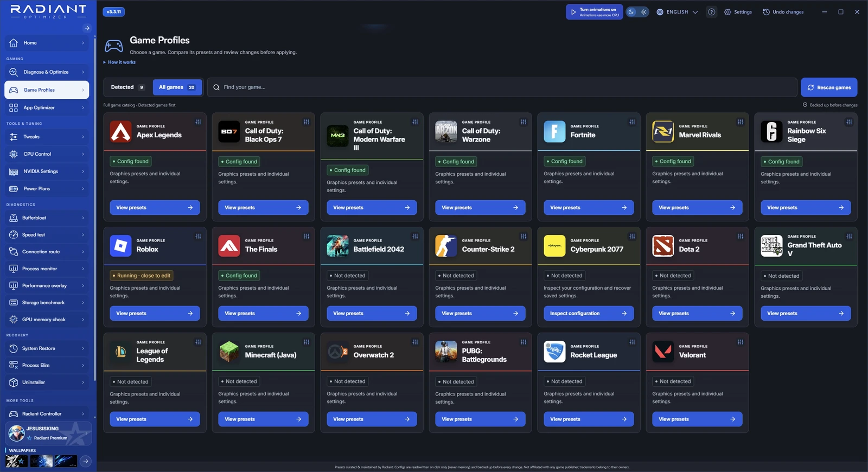Expand Process monitor chevron
The width and height of the screenshot is (868, 472).
click(x=83, y=269)
